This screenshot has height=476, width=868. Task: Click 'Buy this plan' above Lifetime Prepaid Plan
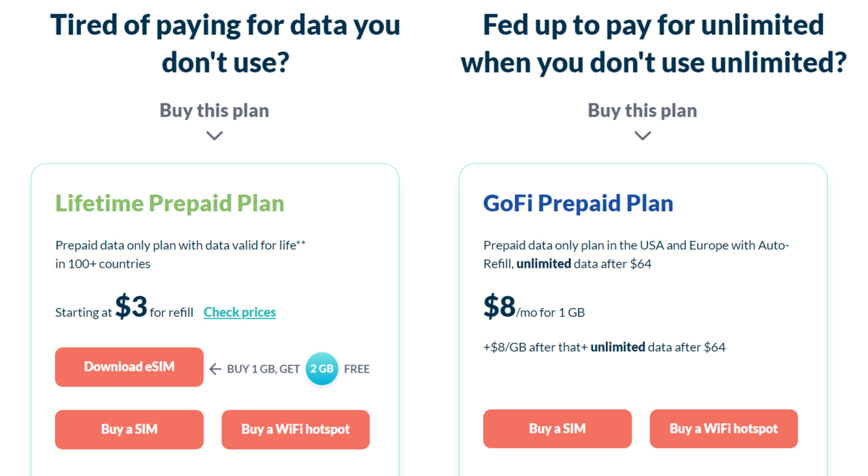214,110
